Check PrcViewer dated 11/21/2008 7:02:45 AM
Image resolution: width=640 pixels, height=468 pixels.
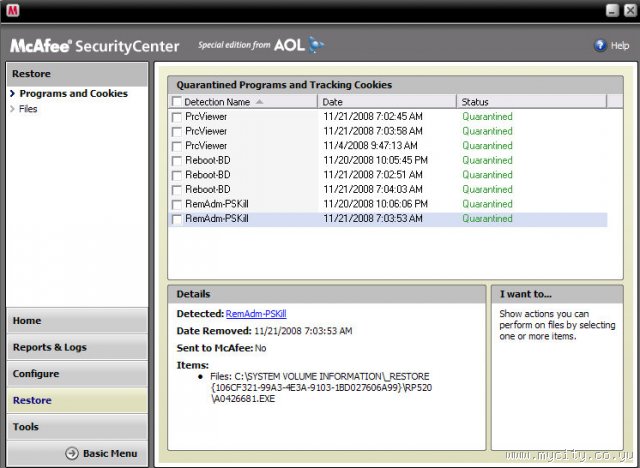(177, 117)
